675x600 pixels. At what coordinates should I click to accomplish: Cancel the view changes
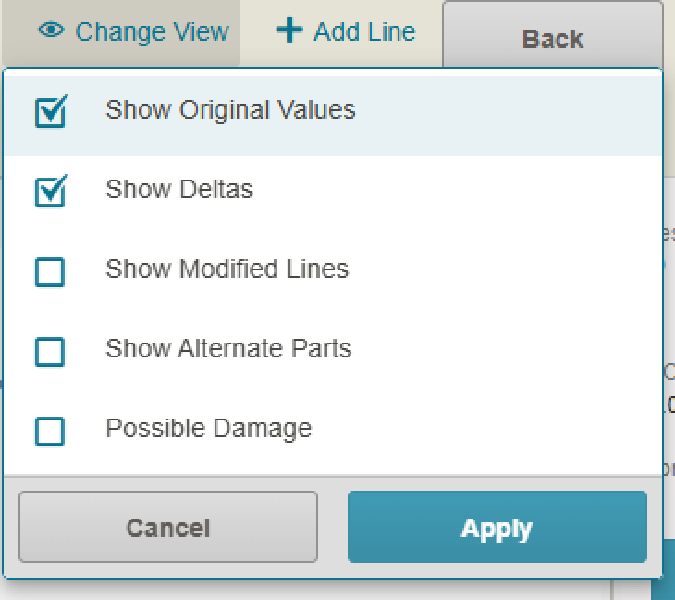(168, 528)
